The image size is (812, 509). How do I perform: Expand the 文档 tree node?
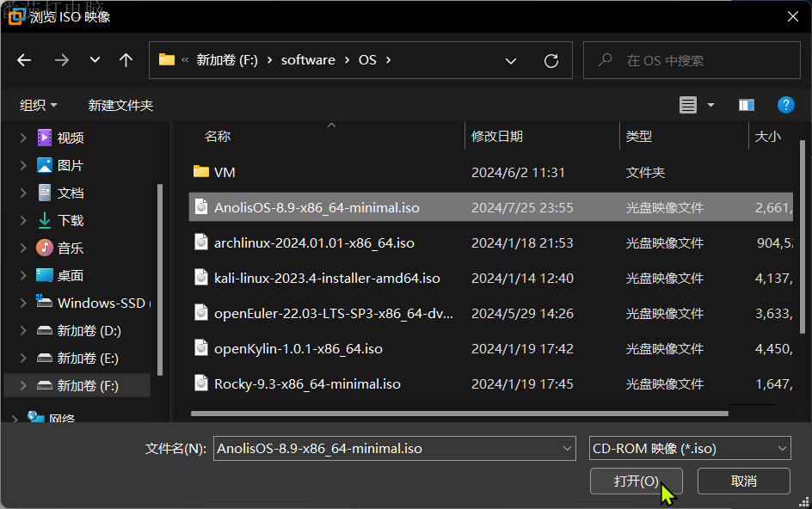click(22, 193)
